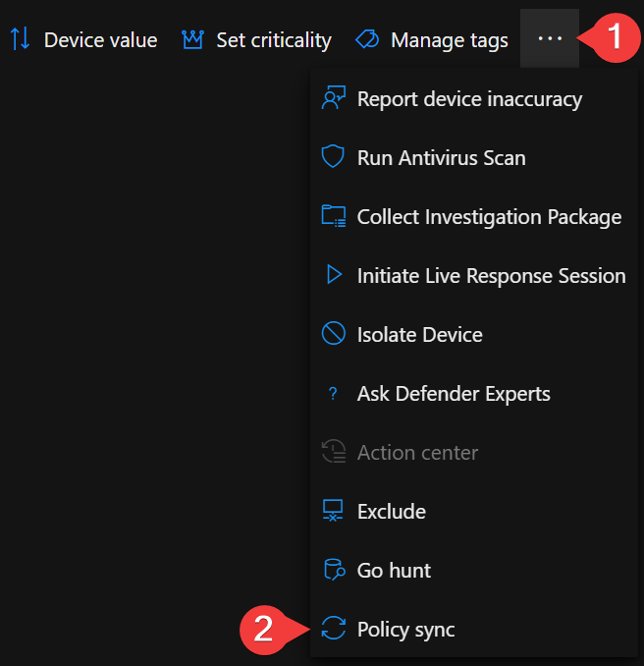Select Initiate Live Response Session text
The image size is (644, 666).
(492, 276)
